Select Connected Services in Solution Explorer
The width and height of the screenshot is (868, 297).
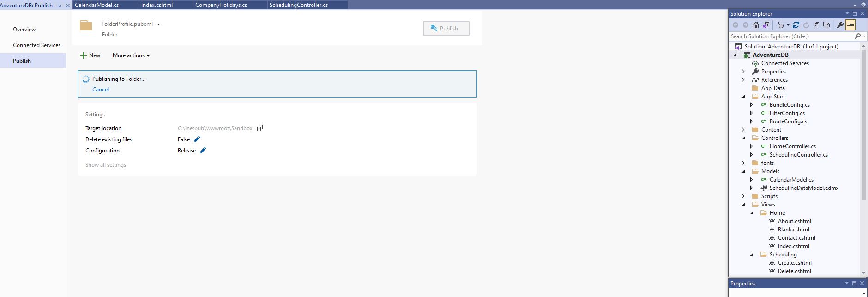785,63
